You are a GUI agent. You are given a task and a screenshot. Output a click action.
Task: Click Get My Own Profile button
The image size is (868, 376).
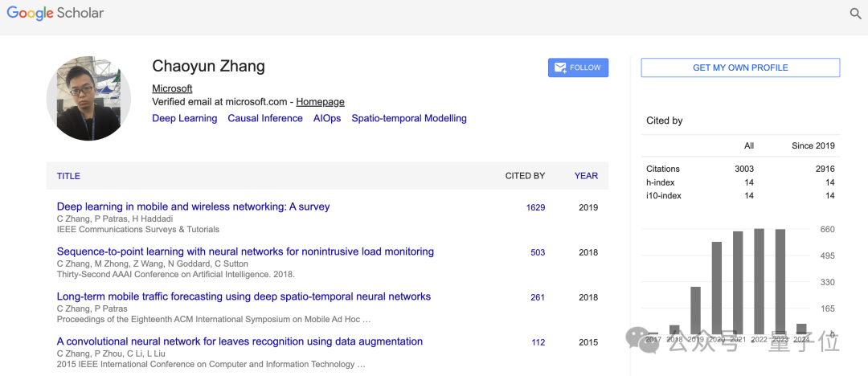[x=740, y=67]
